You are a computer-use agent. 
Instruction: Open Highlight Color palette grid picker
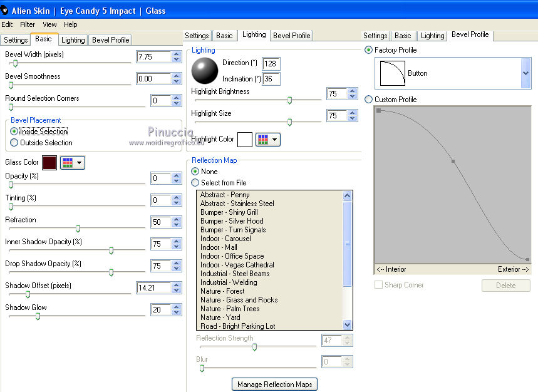click(x=263, y=140)
